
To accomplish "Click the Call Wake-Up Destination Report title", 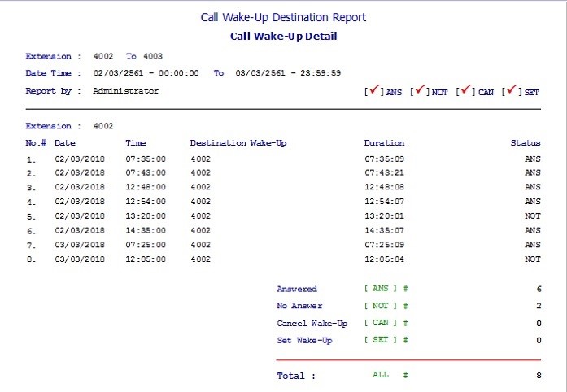I will click(x=283, y=17).
